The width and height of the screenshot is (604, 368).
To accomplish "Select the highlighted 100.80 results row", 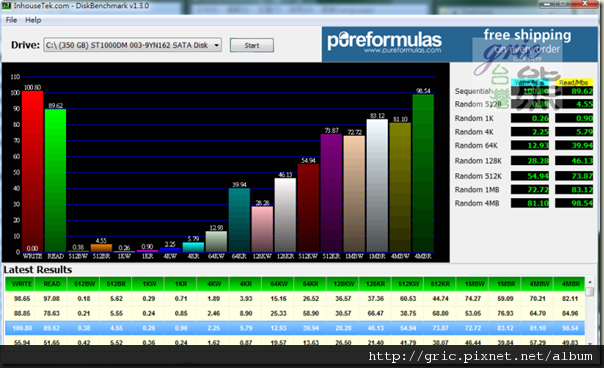I will click(295, 328).
